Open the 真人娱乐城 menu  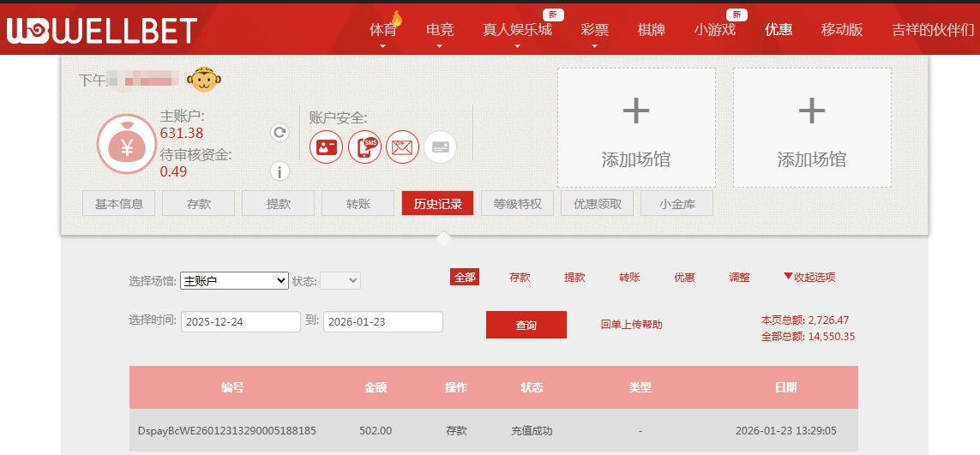[x=518, y=30]
